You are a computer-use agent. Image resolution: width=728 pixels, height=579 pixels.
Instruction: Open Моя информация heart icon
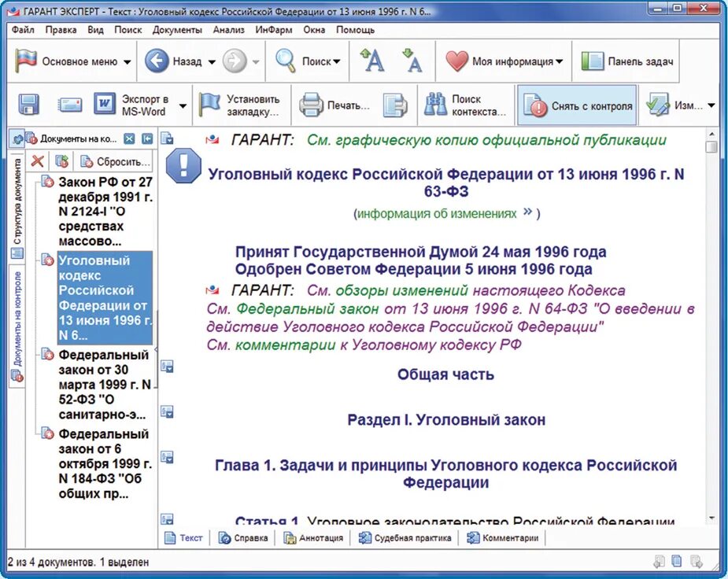[456, 61]
